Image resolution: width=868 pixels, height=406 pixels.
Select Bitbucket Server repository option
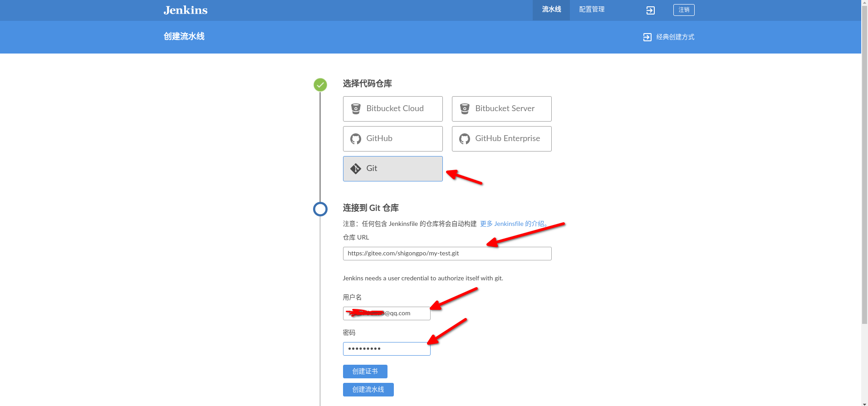[501, 109]
